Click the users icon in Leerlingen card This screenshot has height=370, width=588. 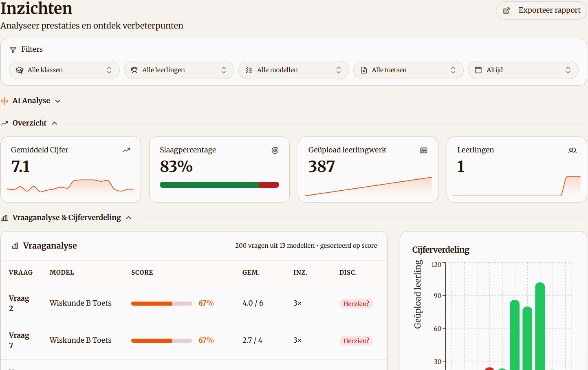tap(573, 150)
